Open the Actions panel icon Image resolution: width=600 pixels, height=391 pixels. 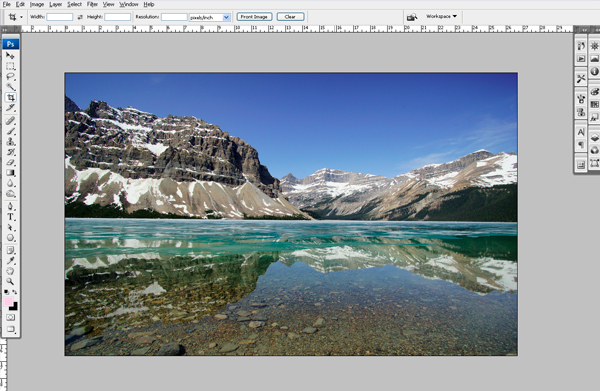[x=581, y=59]
